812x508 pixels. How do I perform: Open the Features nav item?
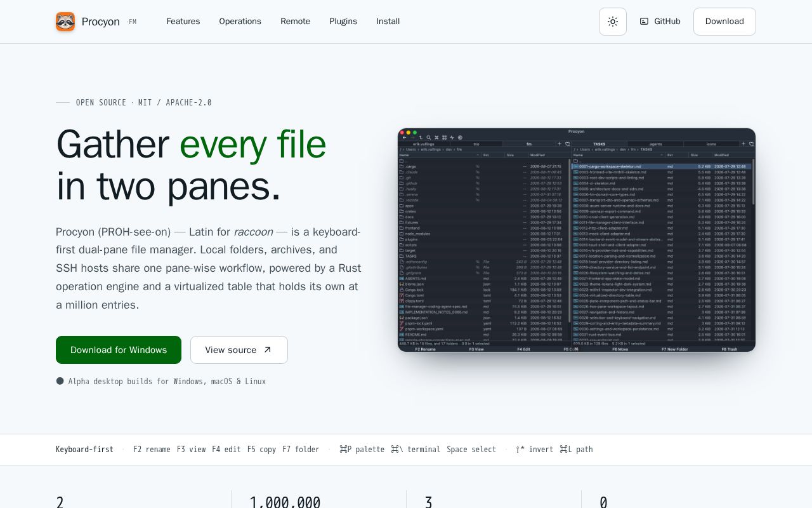click(x=183, y=22)
